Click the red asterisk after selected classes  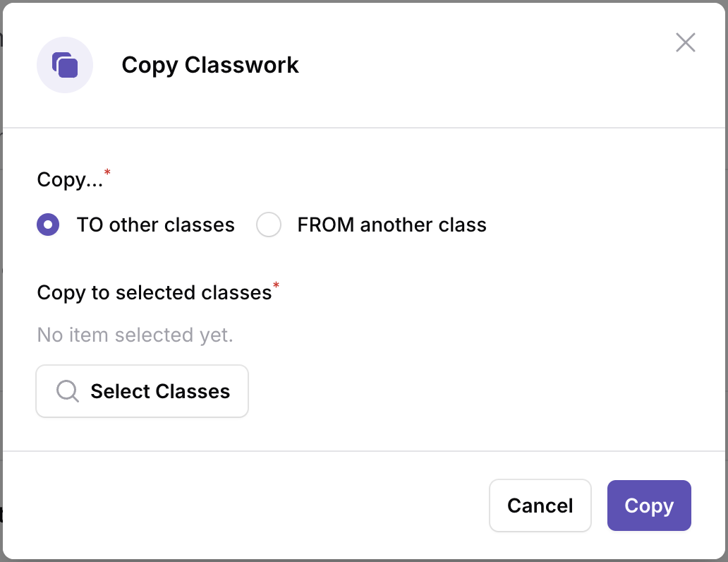pyautogui.click(x=277, y=285)
